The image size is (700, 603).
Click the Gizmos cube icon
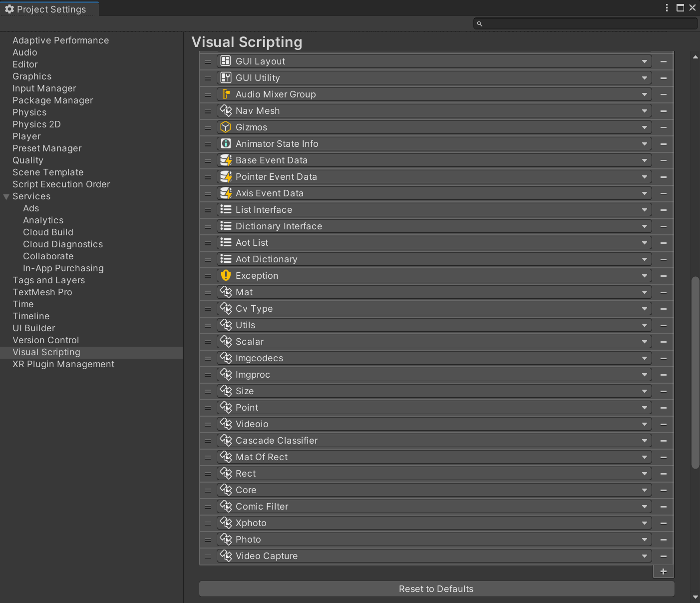tap(226, 127)
